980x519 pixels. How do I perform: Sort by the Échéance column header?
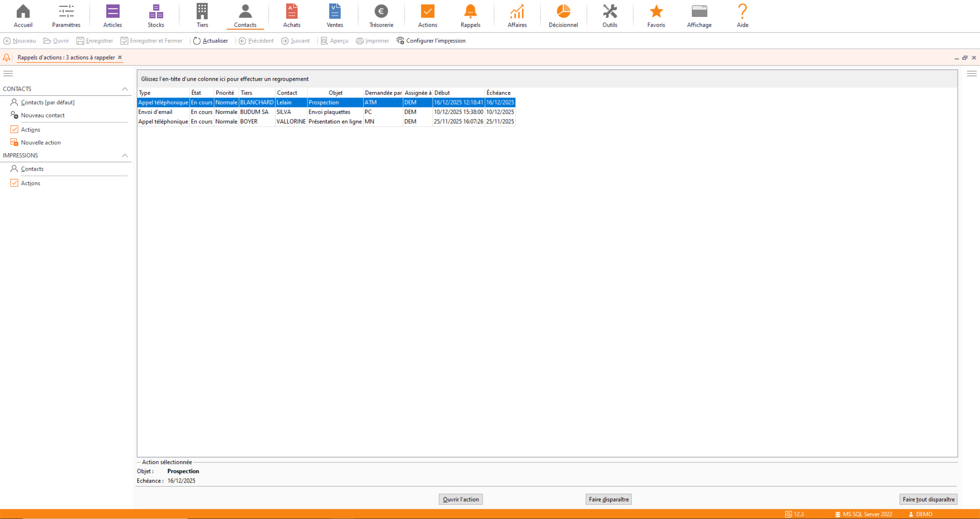point(498,93)
